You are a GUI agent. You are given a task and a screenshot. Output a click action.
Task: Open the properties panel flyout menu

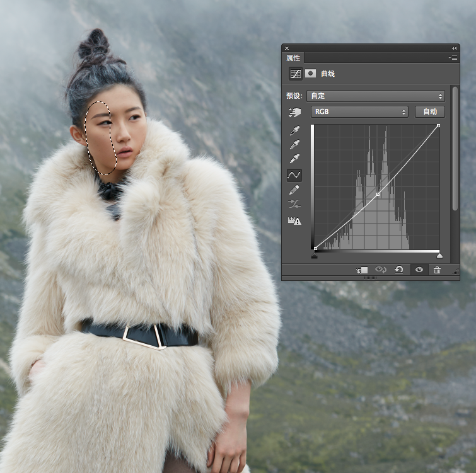click(x=453, y=57)
